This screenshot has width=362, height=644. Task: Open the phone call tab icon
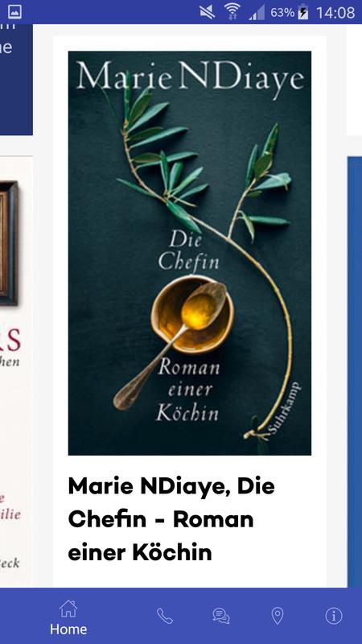coord(165,616)
